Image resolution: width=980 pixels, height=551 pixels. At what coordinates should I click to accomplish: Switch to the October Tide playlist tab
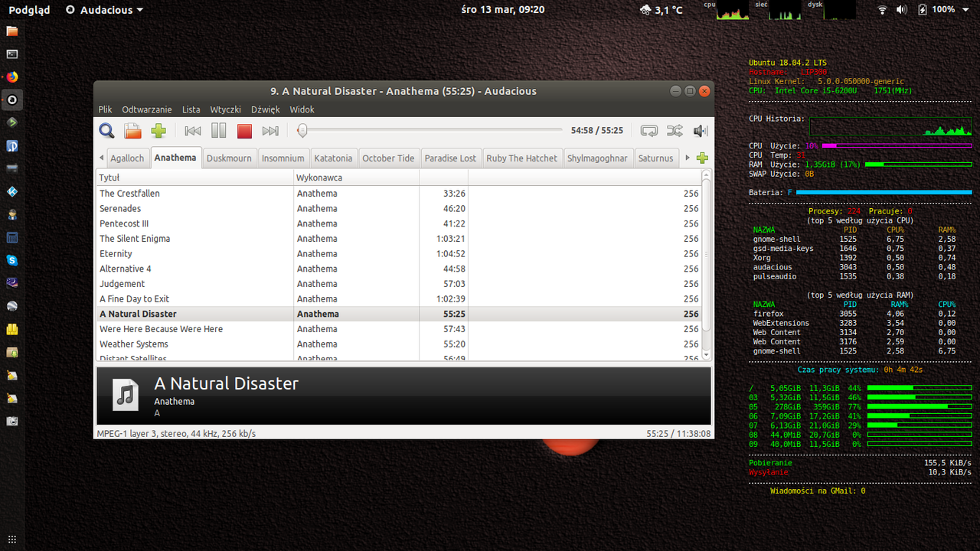(x=388, y=158)
